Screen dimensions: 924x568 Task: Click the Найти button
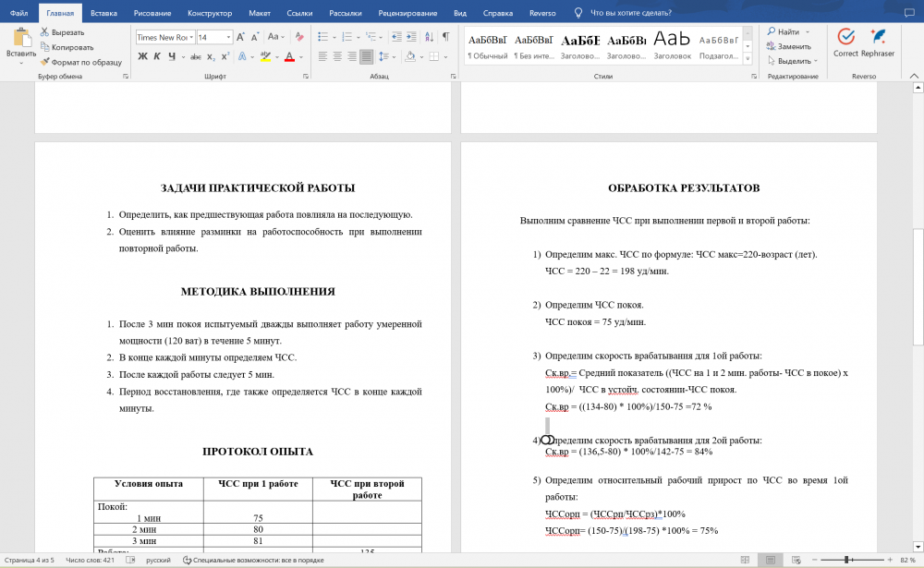784,31
